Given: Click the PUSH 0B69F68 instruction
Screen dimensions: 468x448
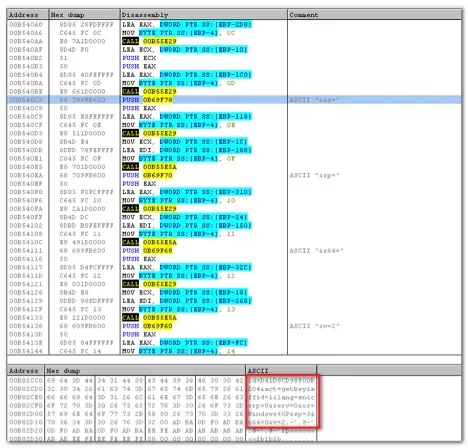Looking at the screenshot, I should 147,250.
